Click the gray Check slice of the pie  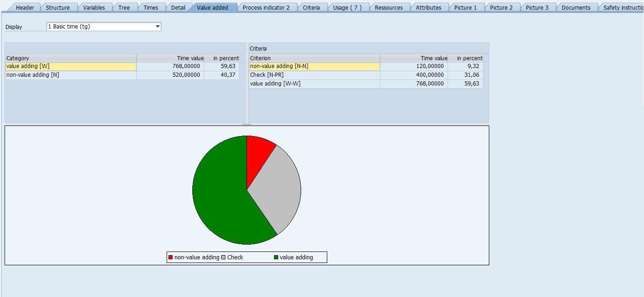coord(280,188)
